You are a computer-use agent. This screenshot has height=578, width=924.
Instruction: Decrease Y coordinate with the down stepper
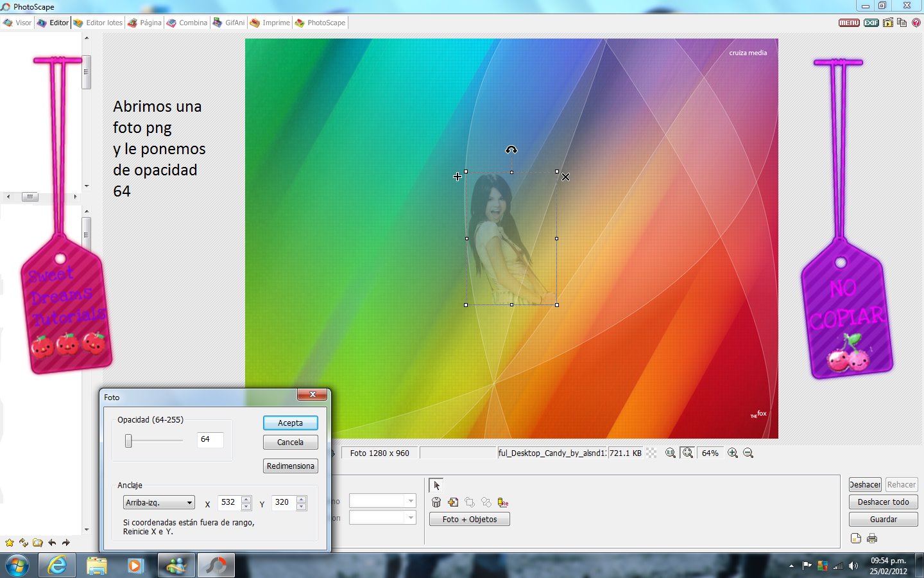(x=302, y=507)
